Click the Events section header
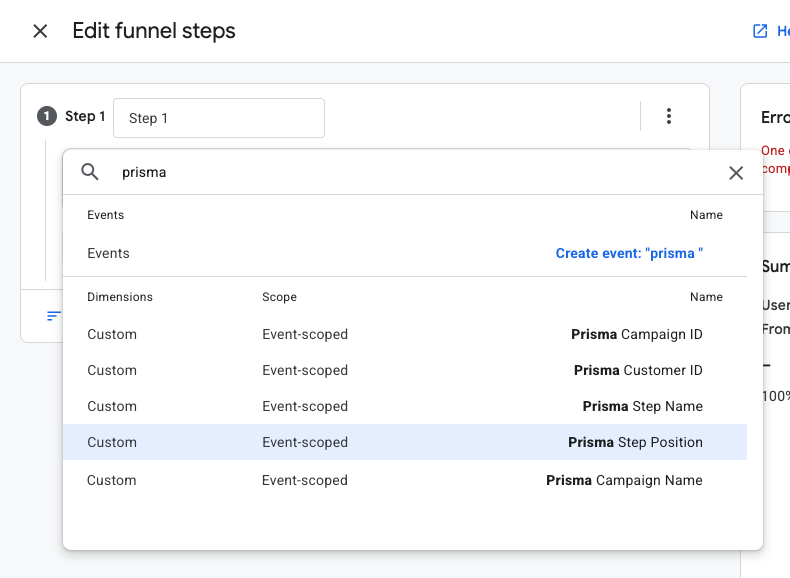 pos(105,215)
